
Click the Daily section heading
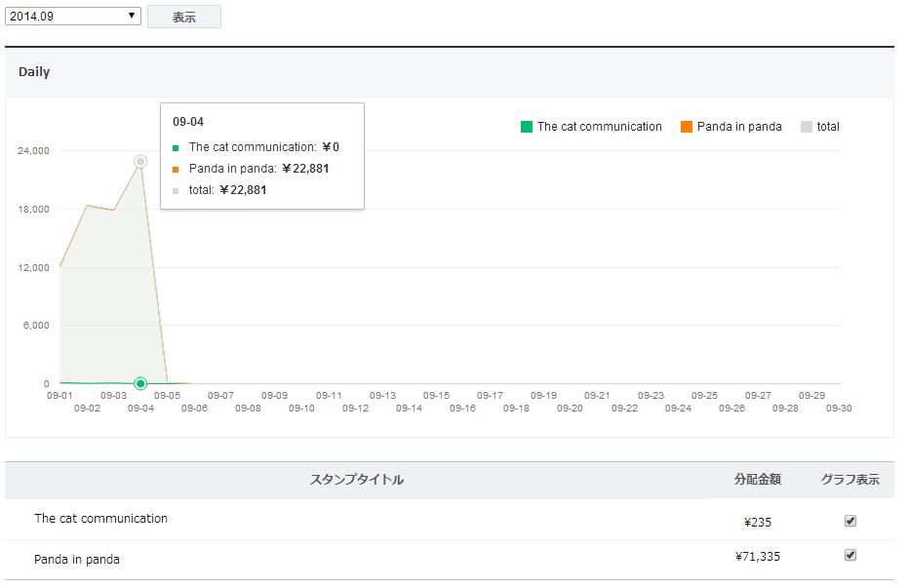click(34, 72)
